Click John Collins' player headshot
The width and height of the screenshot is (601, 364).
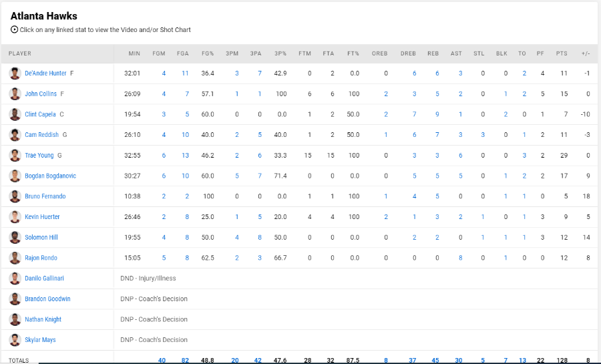click(x=15, y=94)
